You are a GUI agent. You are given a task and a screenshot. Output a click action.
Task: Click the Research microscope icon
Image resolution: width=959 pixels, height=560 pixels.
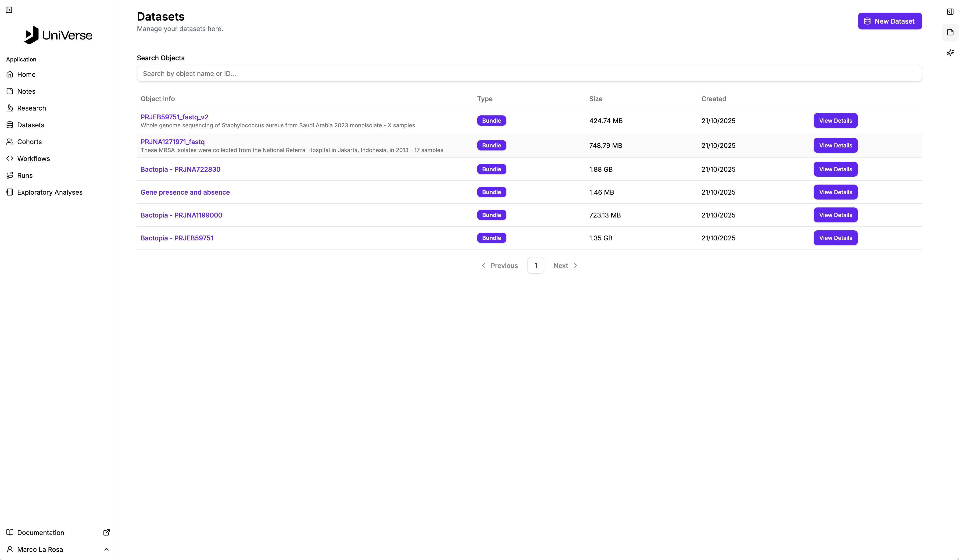(10, 108)
